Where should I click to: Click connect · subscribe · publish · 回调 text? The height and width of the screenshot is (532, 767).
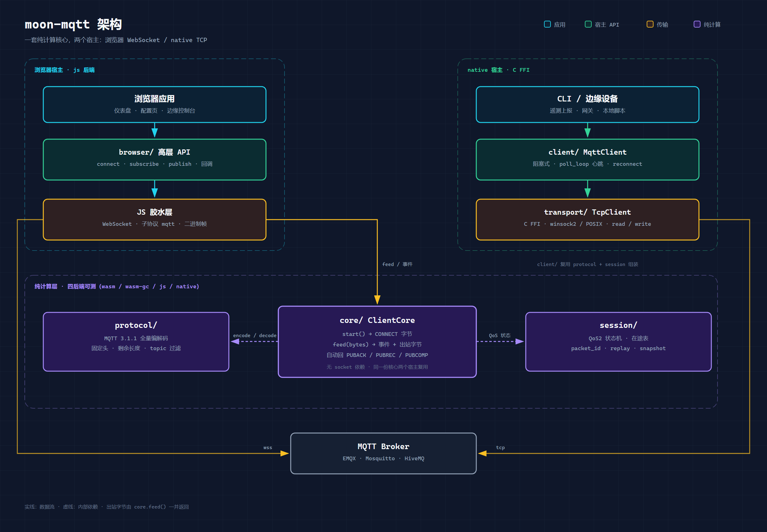click(x=154, y=164)
